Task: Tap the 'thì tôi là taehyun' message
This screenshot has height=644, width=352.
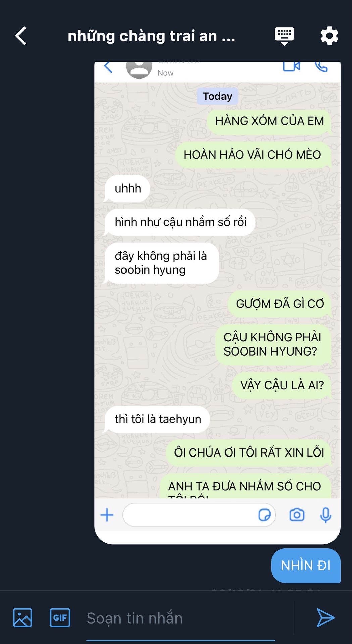Action: coord(157,419)
